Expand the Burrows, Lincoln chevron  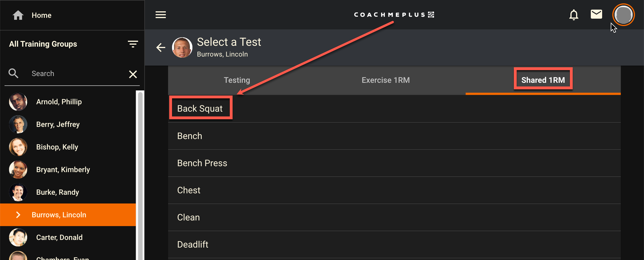(x=18, y=215)
